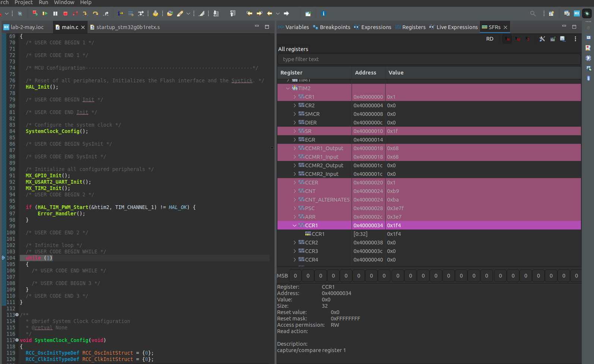Open the Project menu
This screenshot has width=594, height=364.
(x=23, y=3)
